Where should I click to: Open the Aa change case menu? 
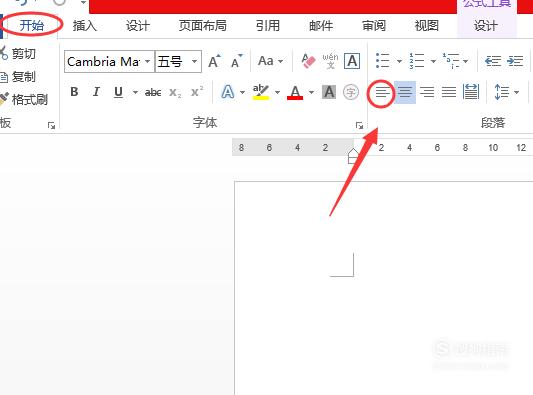(x=271, y=61)
